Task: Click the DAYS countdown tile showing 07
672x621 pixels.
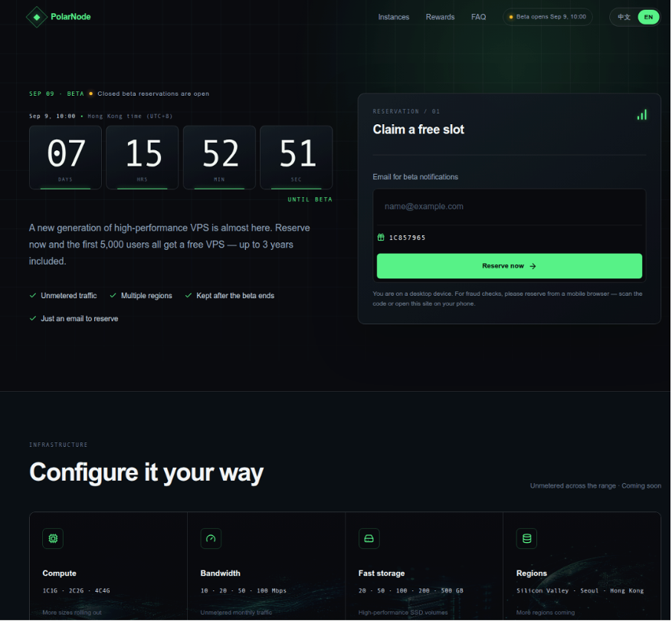Action: [65, 157]
